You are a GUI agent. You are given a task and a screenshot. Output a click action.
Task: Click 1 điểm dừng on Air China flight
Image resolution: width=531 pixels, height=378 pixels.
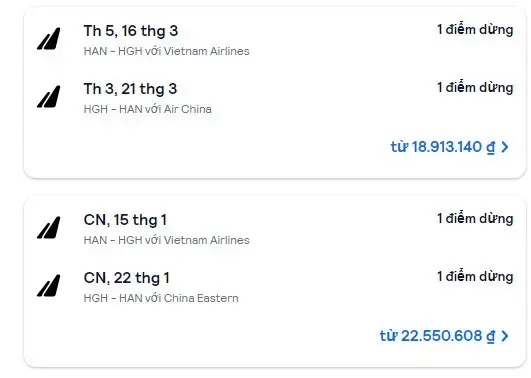475,88
